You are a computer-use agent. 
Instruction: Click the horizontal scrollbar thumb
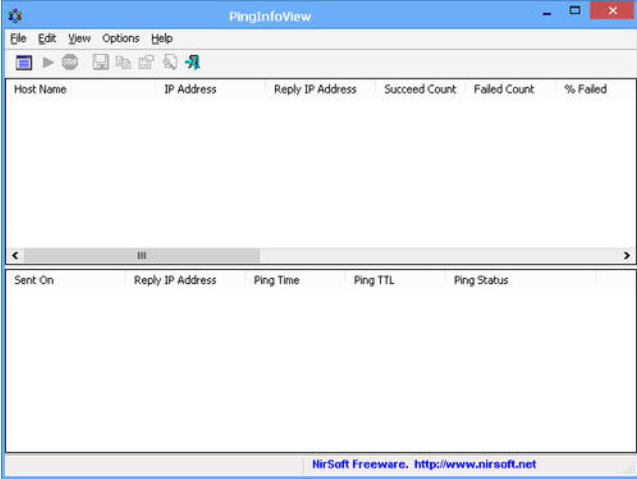142,256
